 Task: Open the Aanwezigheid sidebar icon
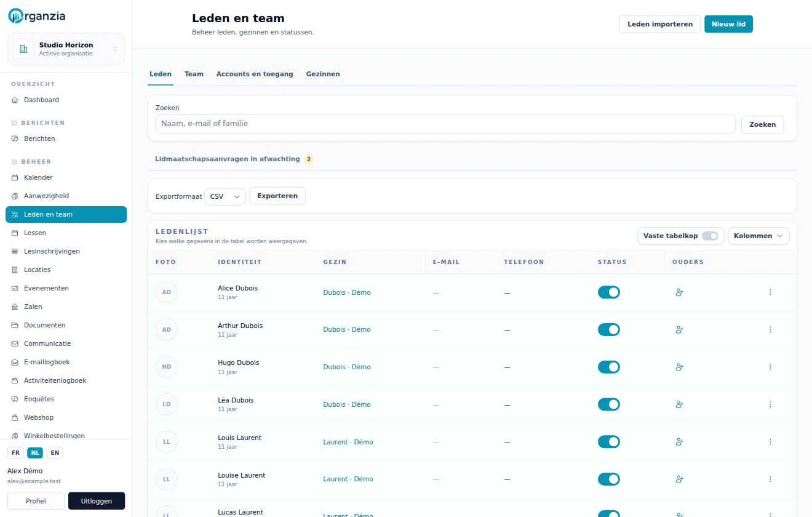point(15,196)
